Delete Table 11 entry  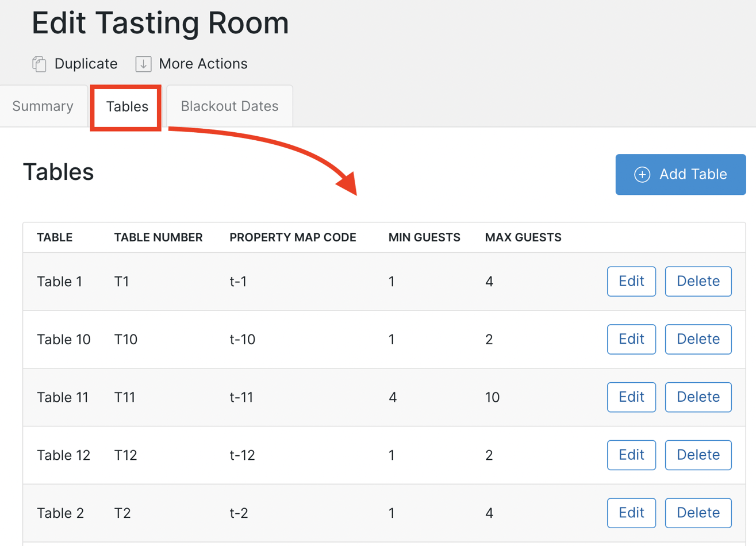click(x=698, y=397)
